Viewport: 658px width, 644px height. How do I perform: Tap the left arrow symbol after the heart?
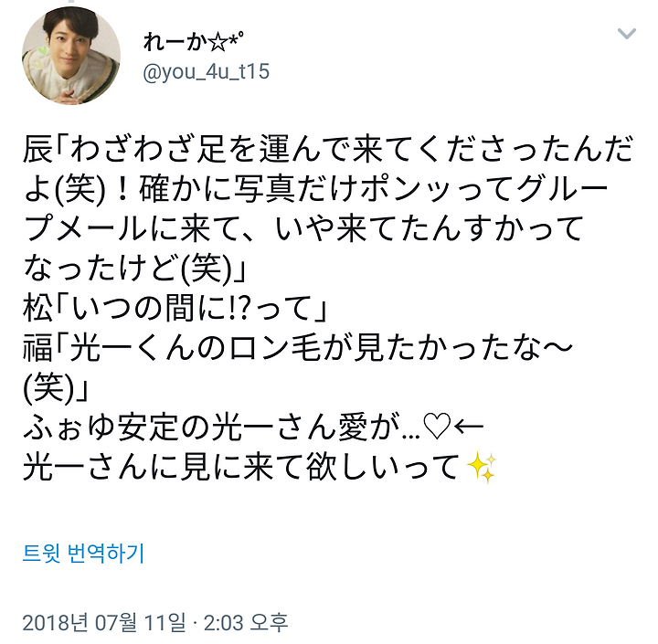click(x=469, y=427)
